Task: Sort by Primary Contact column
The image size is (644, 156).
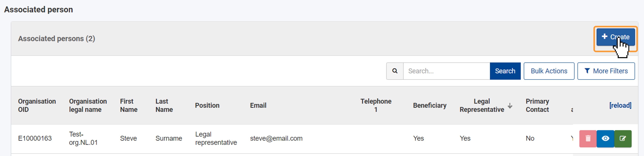Action: pyautogui.click(x=537, y=105)
